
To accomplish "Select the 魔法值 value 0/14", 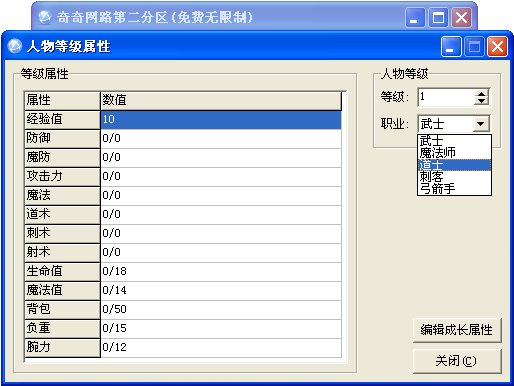I will (x=221, y=290).
